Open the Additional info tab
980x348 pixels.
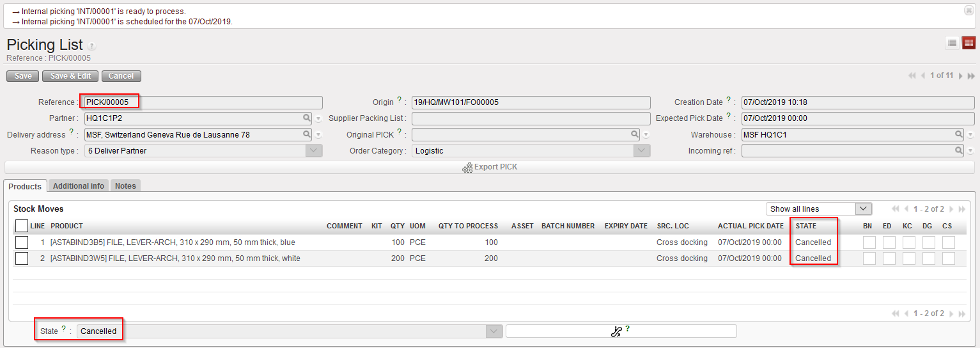coord(79,186)
